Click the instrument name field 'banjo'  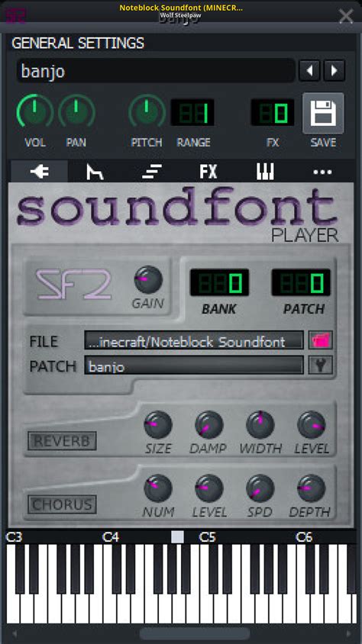156,71
